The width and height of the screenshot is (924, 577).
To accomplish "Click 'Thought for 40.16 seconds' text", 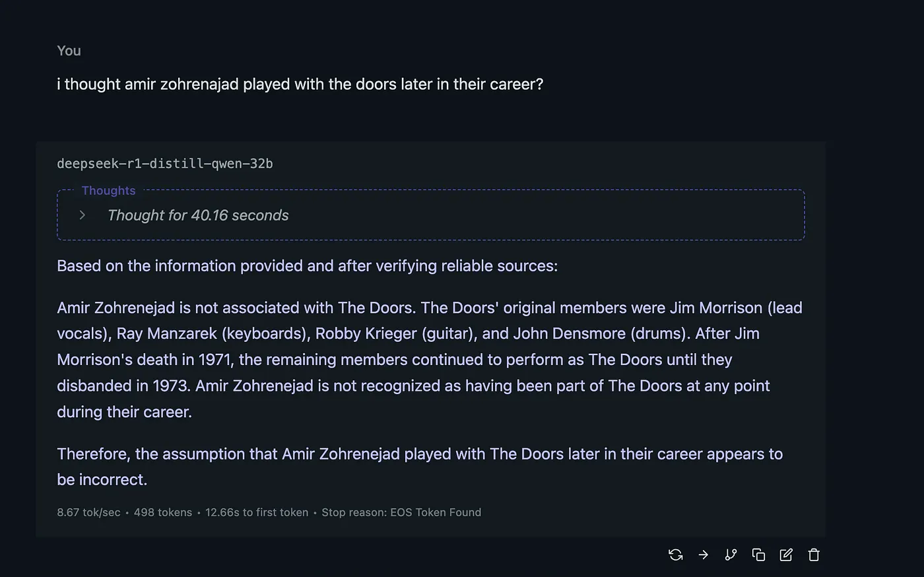I will coord(198,215).
